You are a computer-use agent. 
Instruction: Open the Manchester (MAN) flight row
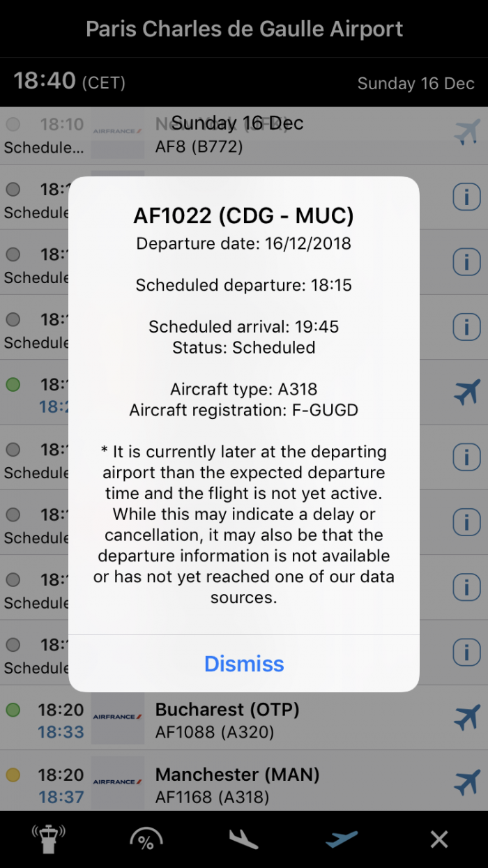(279, 784)
